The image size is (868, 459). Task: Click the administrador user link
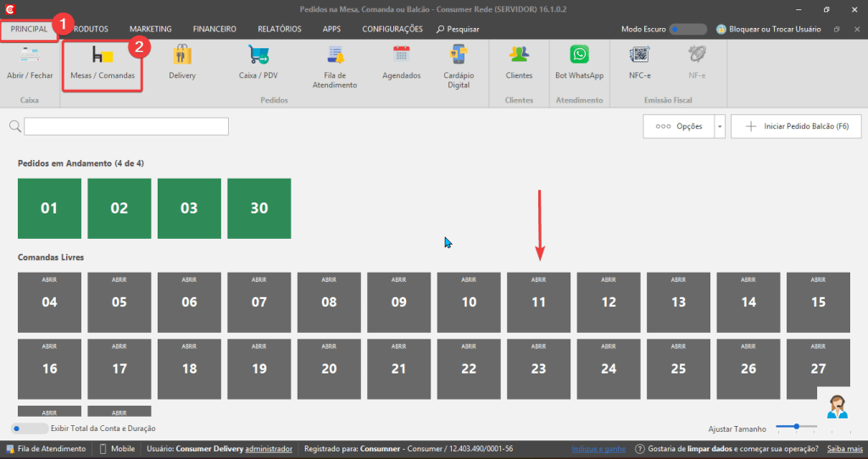(x=269, y=449)
